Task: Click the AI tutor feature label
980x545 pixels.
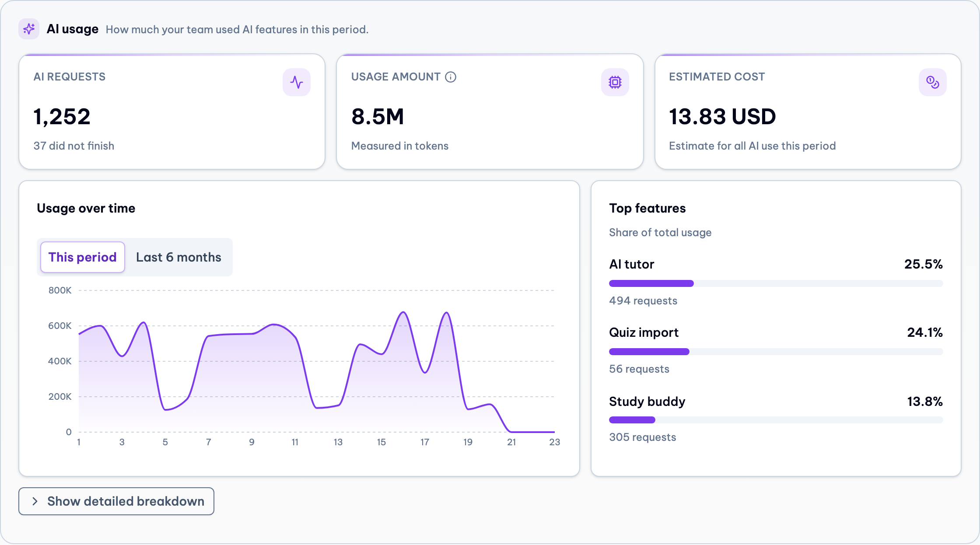Action: 632,264
